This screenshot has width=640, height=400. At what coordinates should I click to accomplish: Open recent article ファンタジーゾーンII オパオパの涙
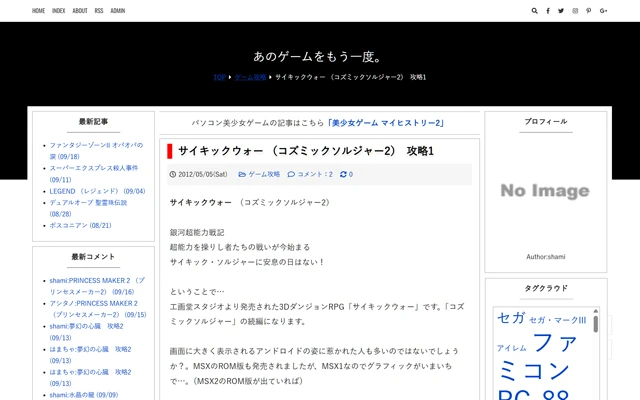point(96,151)
